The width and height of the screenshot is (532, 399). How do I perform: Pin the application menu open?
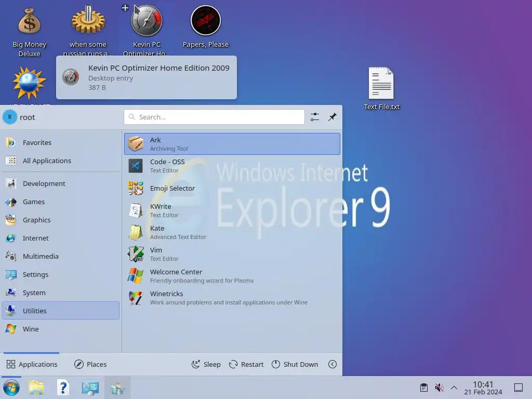332,117
